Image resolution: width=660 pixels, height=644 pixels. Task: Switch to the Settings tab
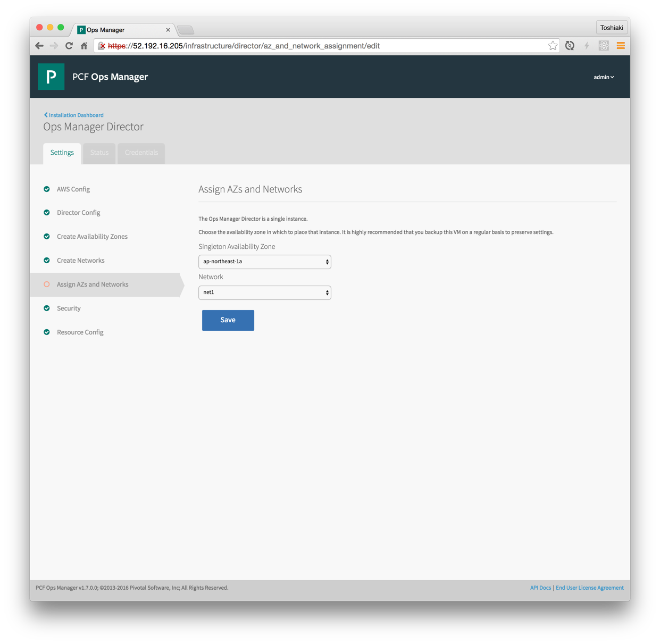62,153
